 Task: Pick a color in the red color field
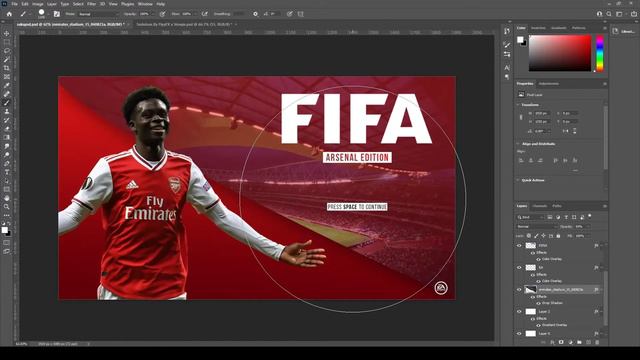tap(560, 53)
